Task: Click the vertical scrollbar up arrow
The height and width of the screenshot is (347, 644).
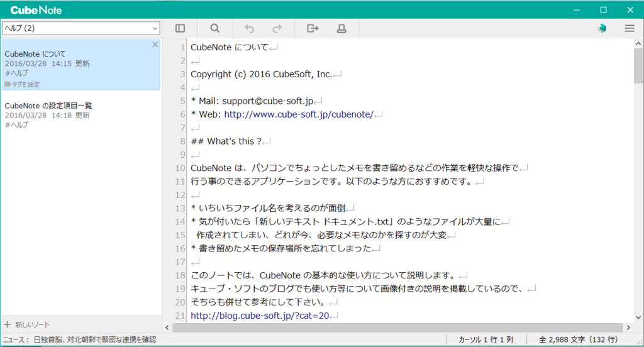Action: click(x=638, y=43)
